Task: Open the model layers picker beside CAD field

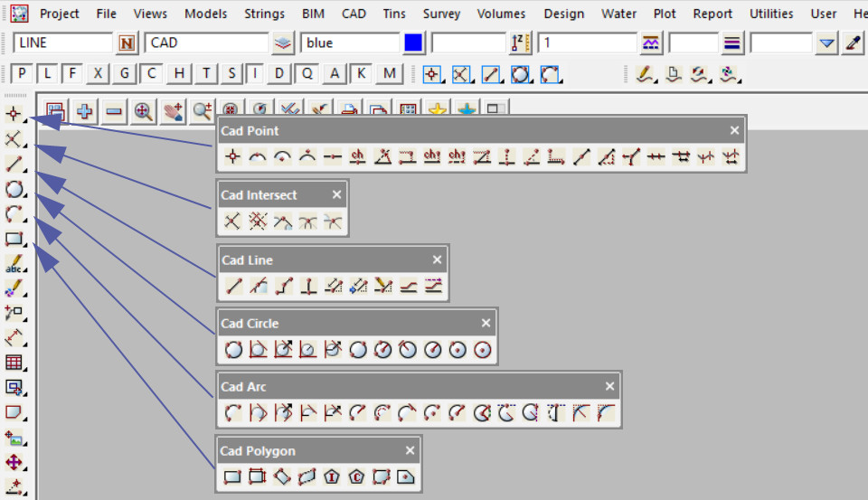Action: coord(284,42)
